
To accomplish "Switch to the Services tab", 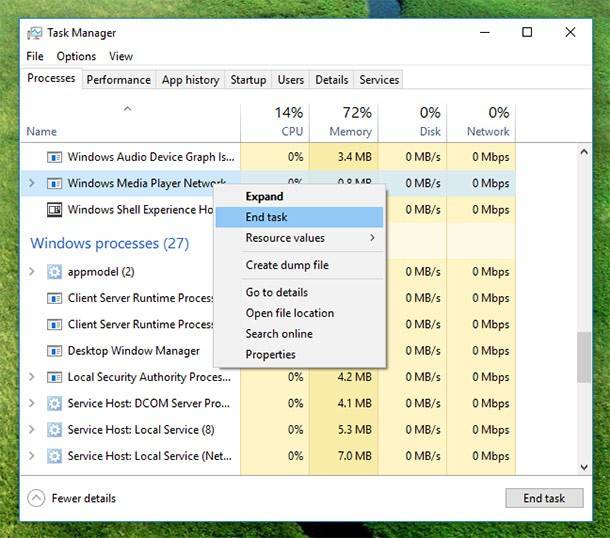I will (x=379, y=80).
